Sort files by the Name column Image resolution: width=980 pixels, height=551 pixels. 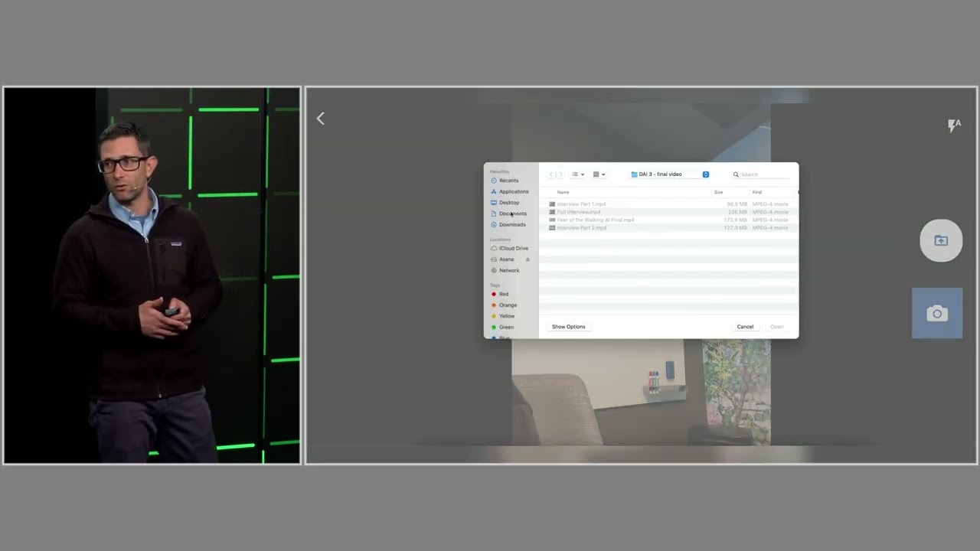coord(563,192)
